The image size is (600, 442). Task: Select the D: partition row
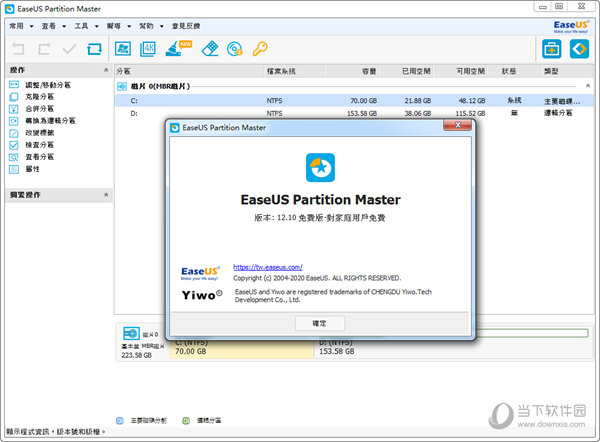tap(354, 113)
